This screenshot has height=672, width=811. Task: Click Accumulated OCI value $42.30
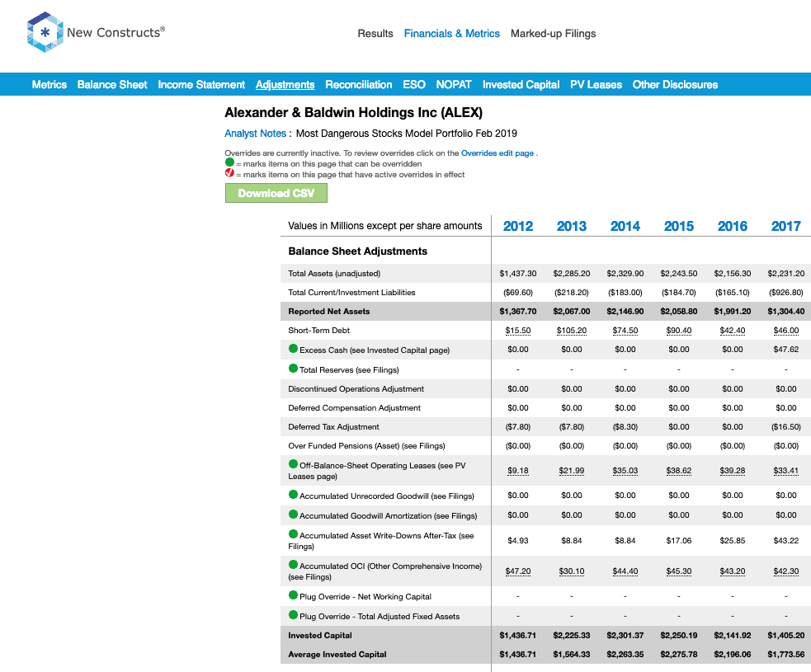tap(785, 571)
